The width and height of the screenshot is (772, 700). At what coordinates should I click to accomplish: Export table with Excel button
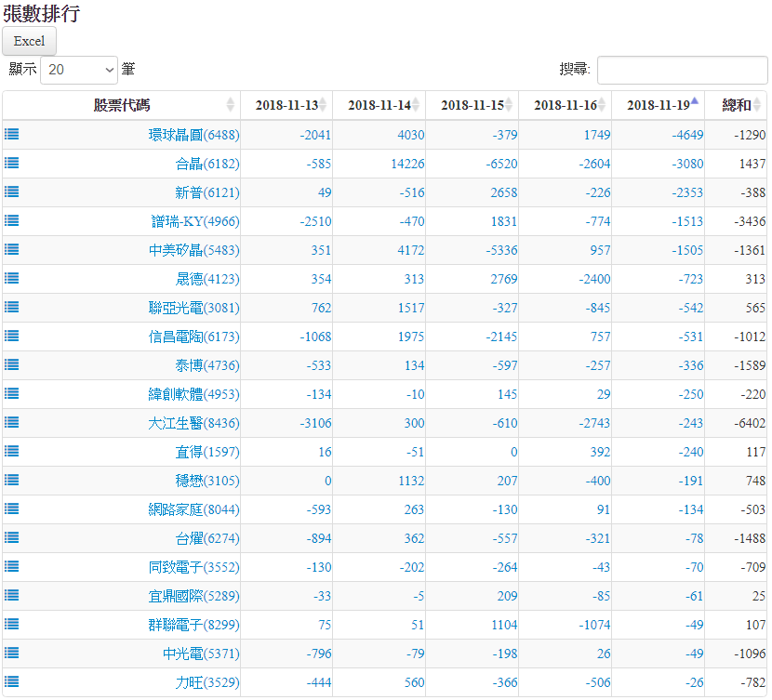tap(30, 41)
